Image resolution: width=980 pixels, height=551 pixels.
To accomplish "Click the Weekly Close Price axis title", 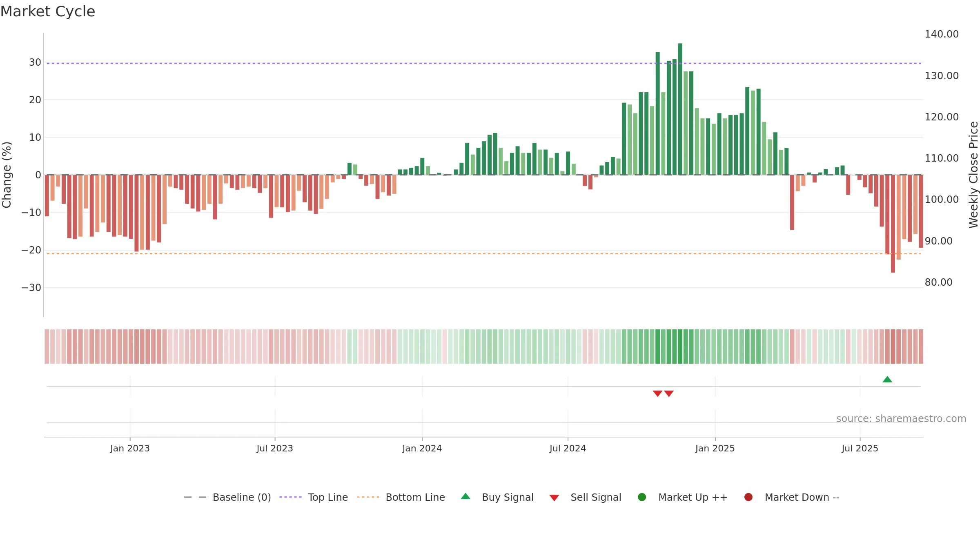I will (x=973, y=175).
